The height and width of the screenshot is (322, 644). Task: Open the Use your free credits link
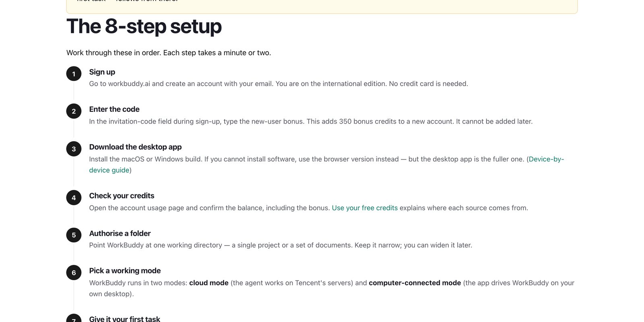(365, 208)
